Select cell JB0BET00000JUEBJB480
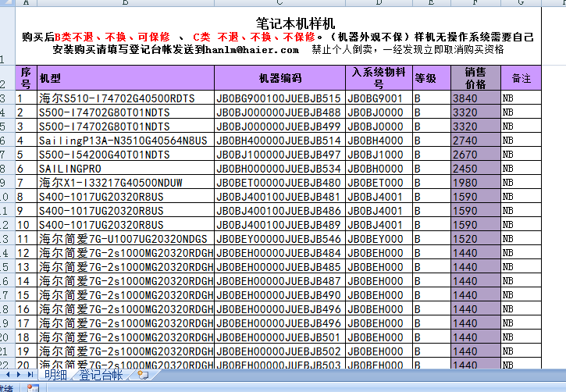The height and width of the screenshot is (392, 566). pos(279,182)
